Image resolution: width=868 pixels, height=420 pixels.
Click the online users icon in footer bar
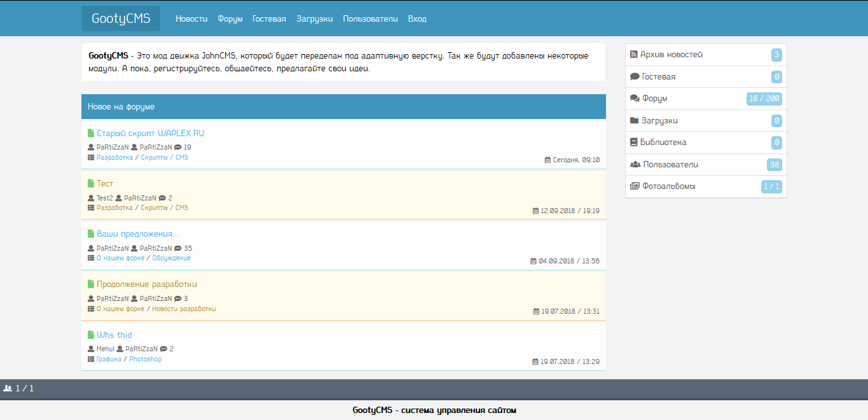click(8, 388)
